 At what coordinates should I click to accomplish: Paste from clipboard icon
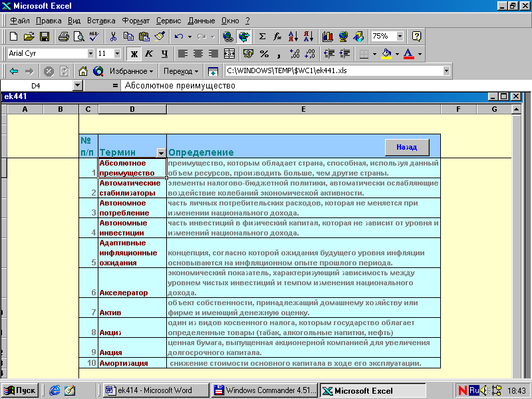tap(144, 37)
